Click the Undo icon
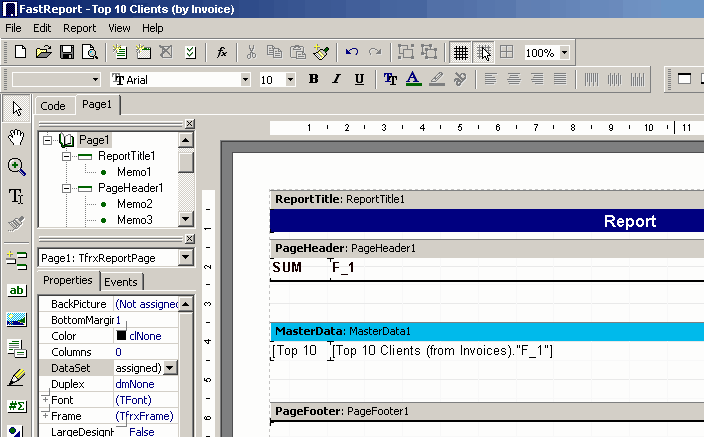This screenshot has height=437, width=704. (351, 52)
